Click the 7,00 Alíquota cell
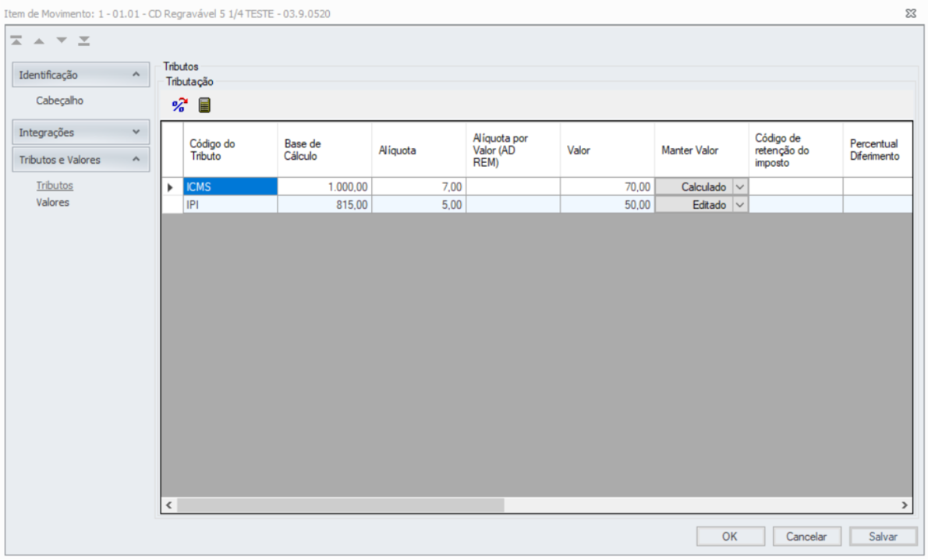Screen dimensions: 928x560 [419, 187]
